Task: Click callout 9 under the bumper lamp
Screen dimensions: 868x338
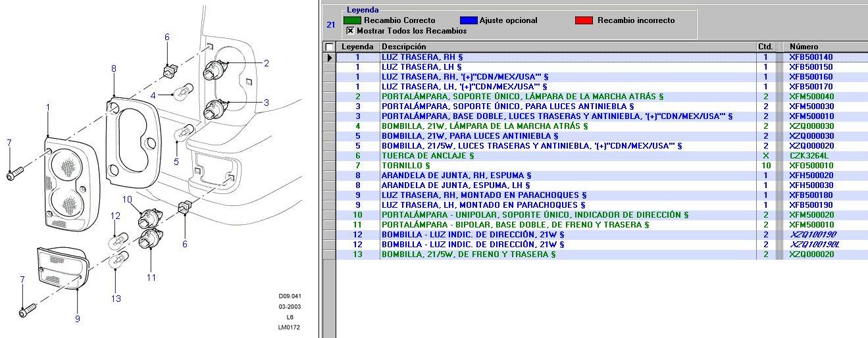Action: click(x=77, y=319)
